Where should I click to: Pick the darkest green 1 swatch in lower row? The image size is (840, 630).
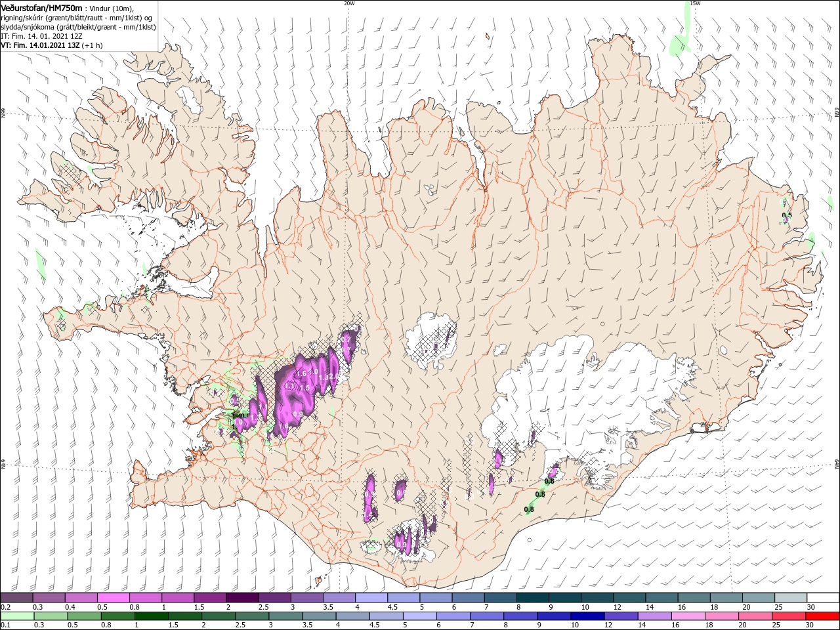[x=151, y=616]
